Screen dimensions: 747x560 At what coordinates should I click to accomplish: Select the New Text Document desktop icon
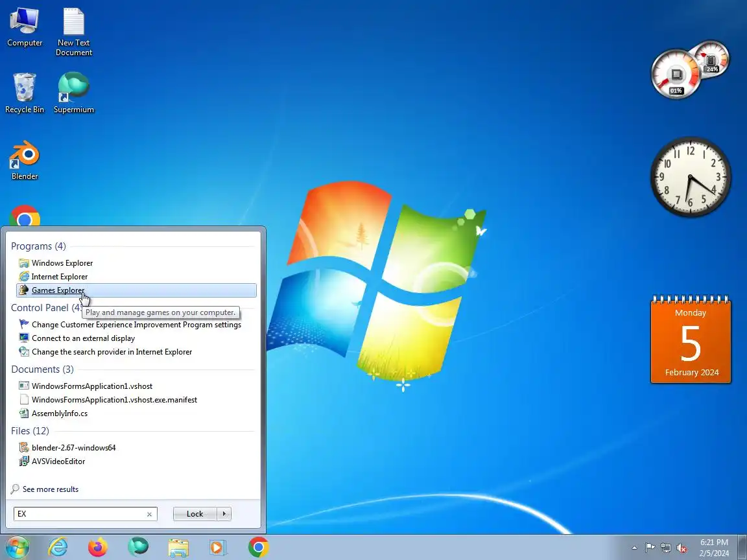tap(73, 32)
